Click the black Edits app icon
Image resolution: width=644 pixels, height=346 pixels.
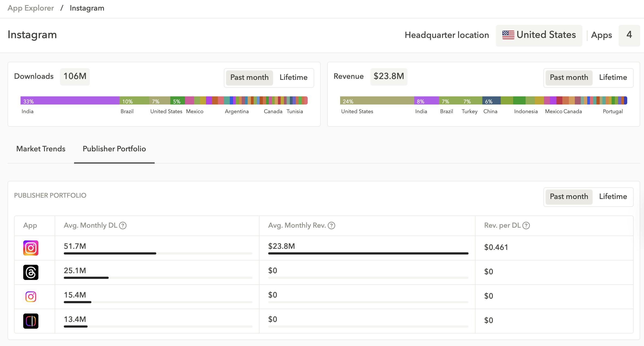point(31,321)
